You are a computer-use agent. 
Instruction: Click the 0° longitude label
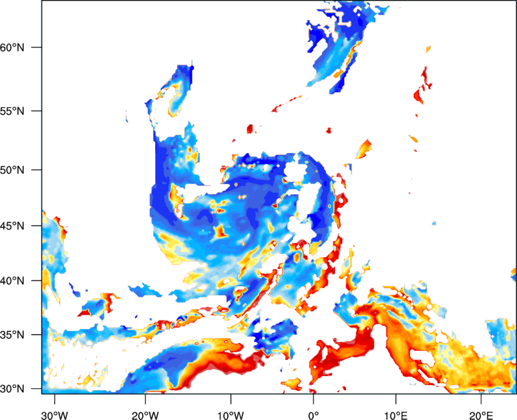point(313,415)
